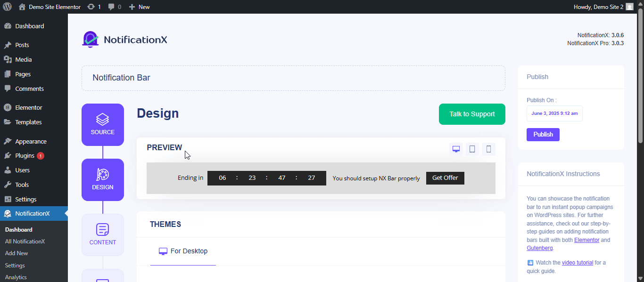Select the For Desktop themes tab
Screen dimensions: 644x282
click(183, 251)
